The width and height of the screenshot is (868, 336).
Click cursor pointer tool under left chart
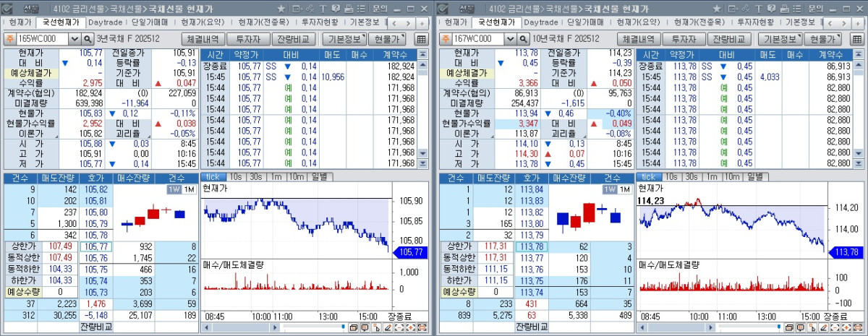pos(376,327)
